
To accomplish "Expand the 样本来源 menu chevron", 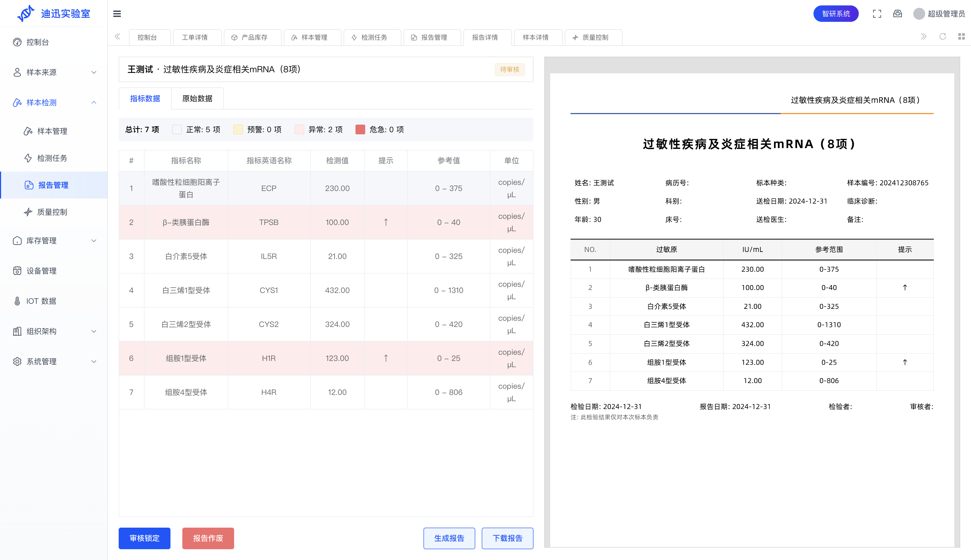I will (94, 72).
